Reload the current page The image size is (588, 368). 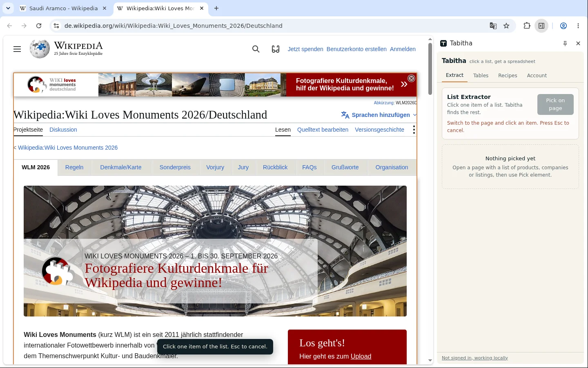[x=39, y=26]
